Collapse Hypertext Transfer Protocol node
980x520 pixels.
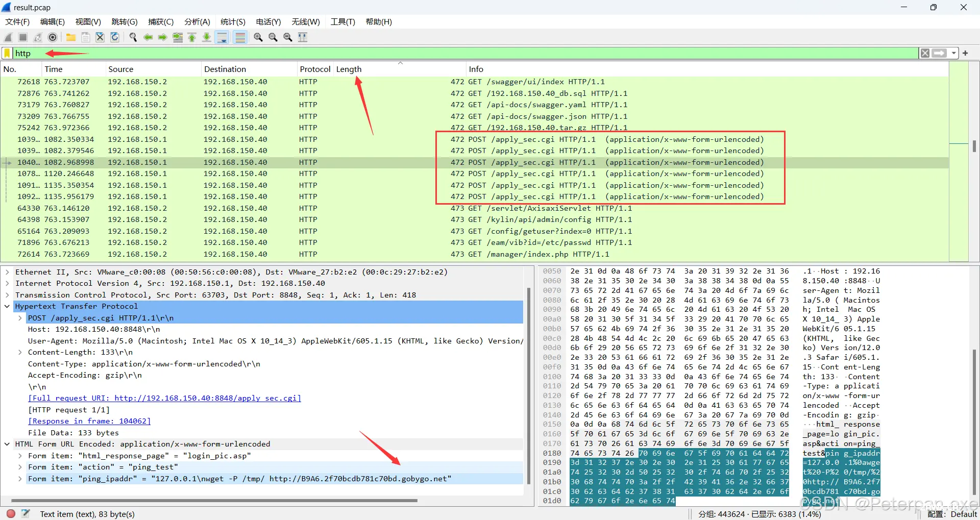[7, 306]
